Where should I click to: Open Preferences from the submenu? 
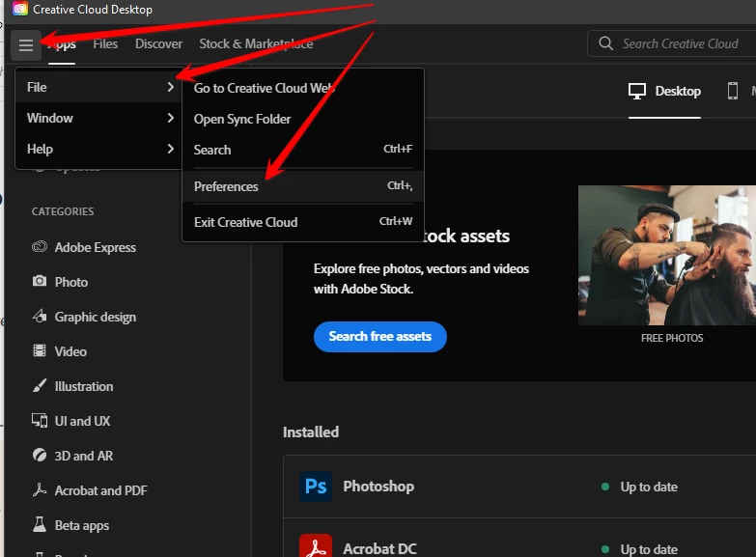click(303, 186)
